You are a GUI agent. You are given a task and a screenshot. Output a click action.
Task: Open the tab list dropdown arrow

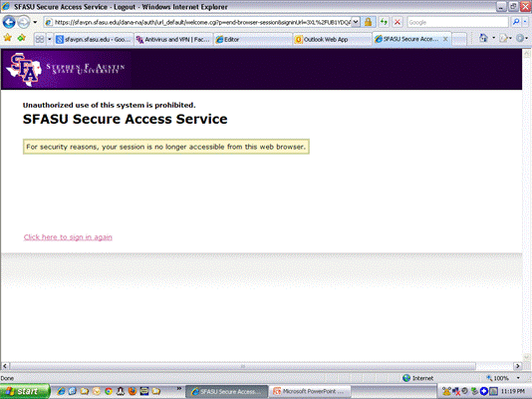(x=49, y=39)
